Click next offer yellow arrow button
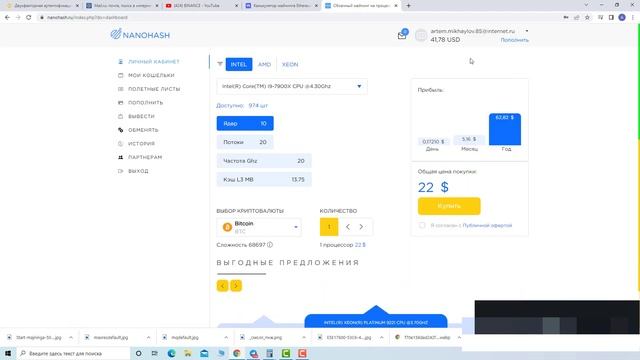Viewport: 640px width, 360px height. pyautogui.click(x=236, y=286)
